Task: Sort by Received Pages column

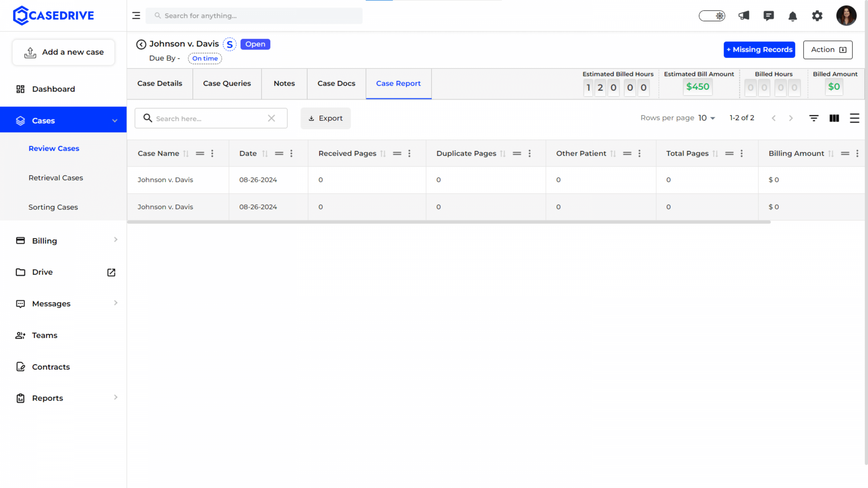Action: [x=383, y=154]
